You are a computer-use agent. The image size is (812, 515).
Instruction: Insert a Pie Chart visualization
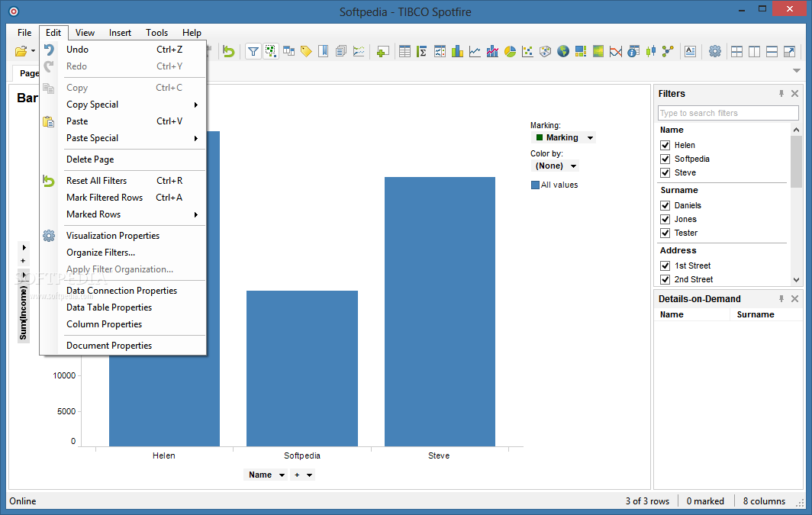click(510, 51)
